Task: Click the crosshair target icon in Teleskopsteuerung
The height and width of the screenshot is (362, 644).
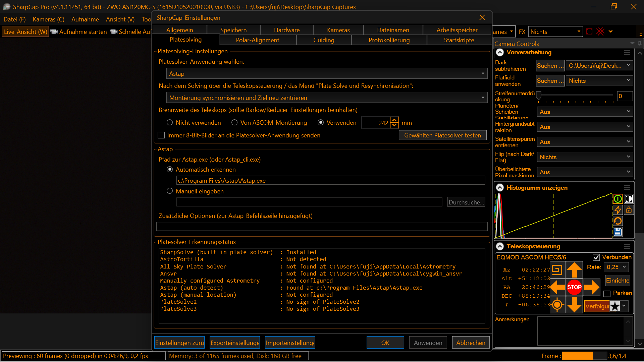Action: [x=557, y=305]
